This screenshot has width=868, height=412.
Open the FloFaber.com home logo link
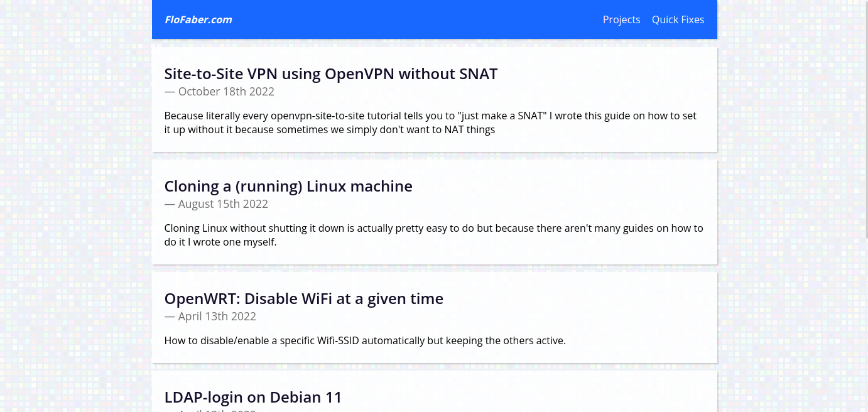click(198, 19)
